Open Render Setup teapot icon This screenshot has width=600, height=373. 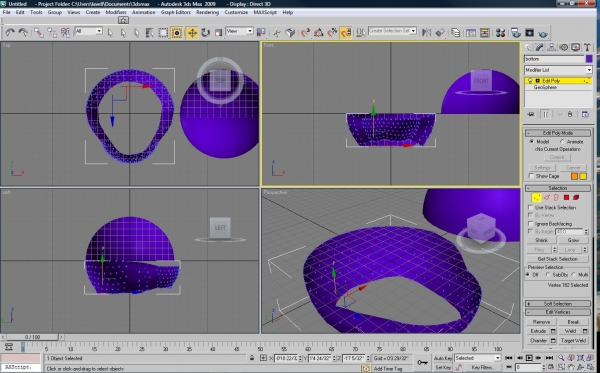coord(515,33)
